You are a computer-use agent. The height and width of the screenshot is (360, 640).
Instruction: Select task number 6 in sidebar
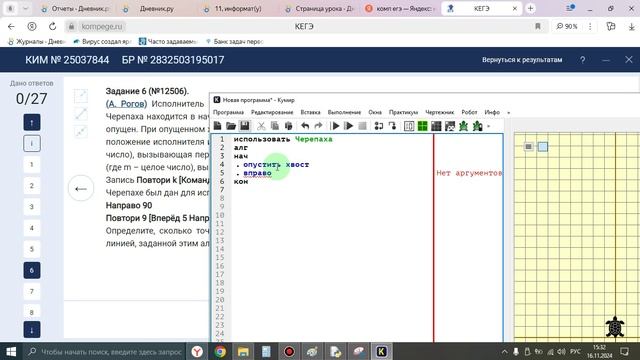32,270
